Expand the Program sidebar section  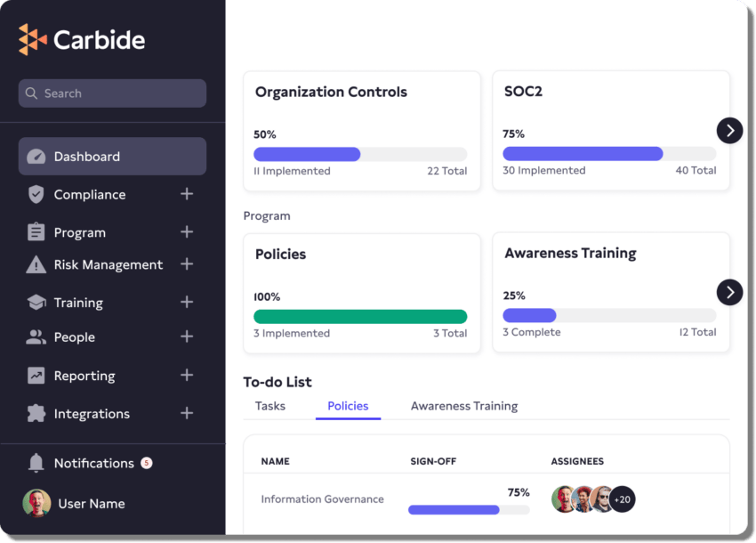click(187, 231)
